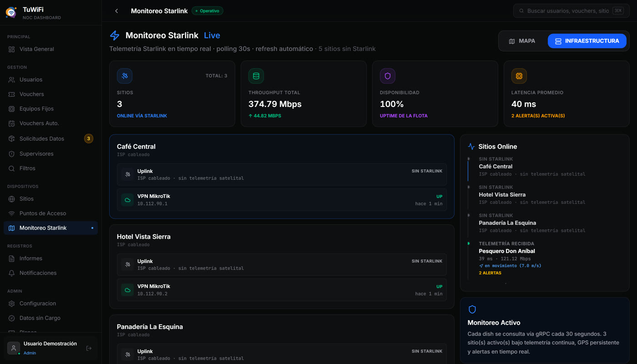
Task: Click the Sitios globe icon
Action: pyautogui.click(x=12, y=199)
